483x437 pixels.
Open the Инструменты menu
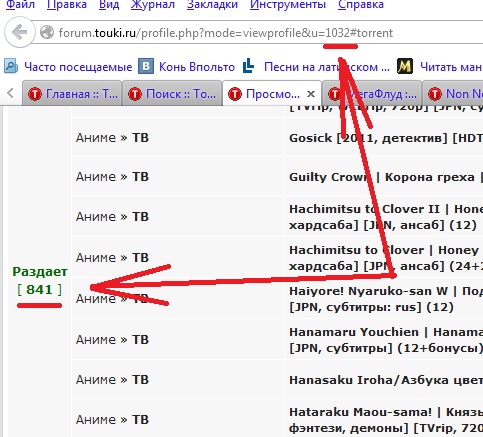[x=288, y=5]
